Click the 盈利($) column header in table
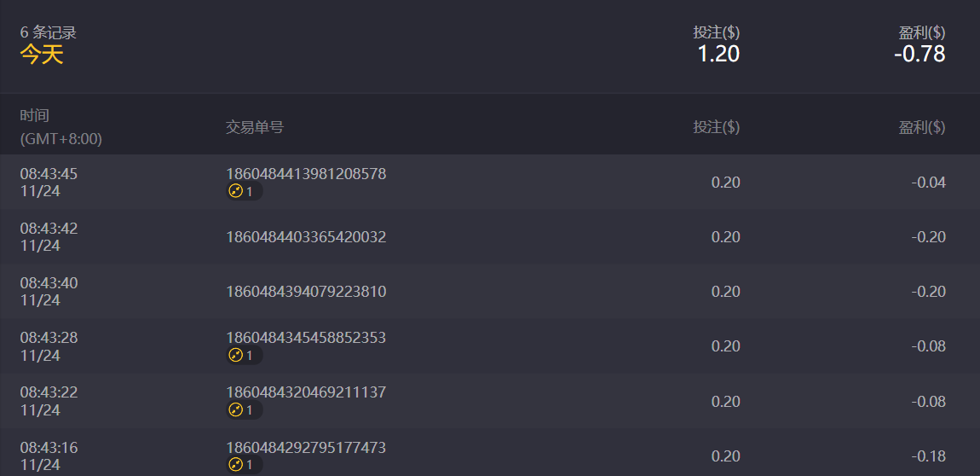The image size is (980, 476). coord(922,127)
